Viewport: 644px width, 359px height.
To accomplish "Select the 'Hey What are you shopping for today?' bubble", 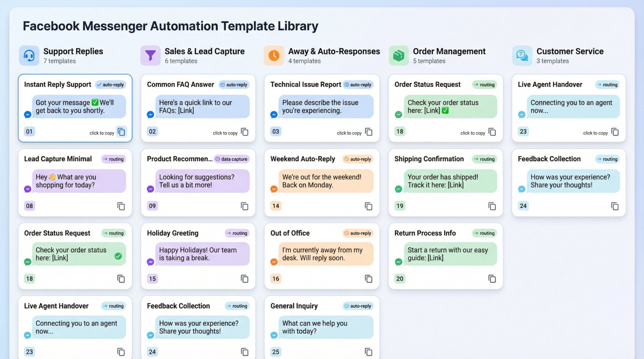I will [79, 181].
